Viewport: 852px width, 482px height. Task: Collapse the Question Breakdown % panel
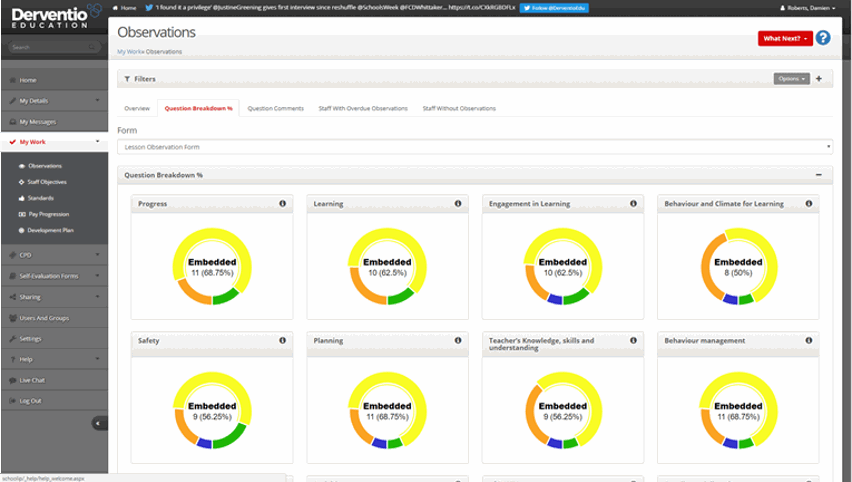click(x=819, y=175)
